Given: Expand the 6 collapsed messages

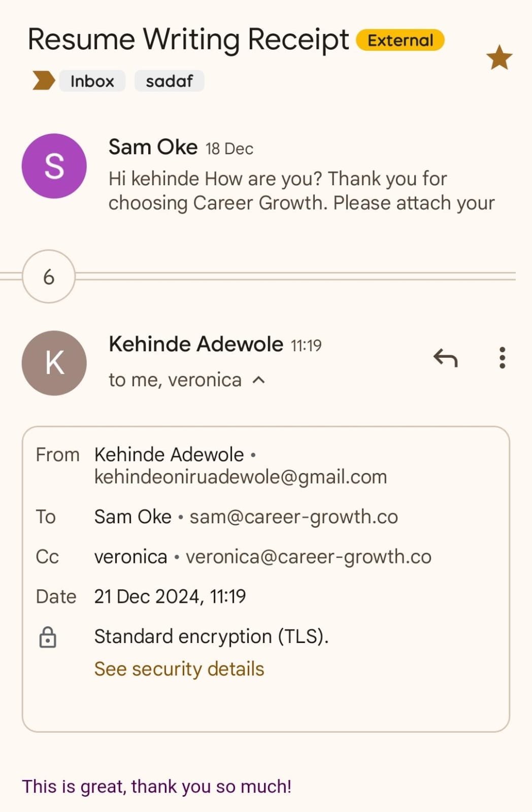Looking at the screenshot, I should [49, 277].
